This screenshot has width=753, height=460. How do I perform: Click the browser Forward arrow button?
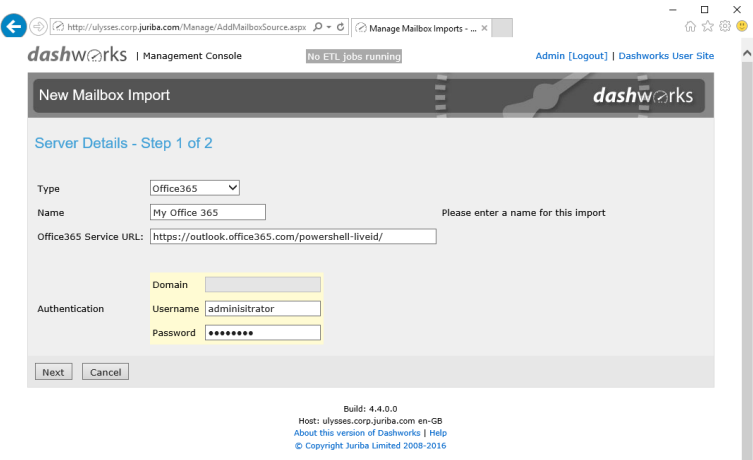click(38, 26)
